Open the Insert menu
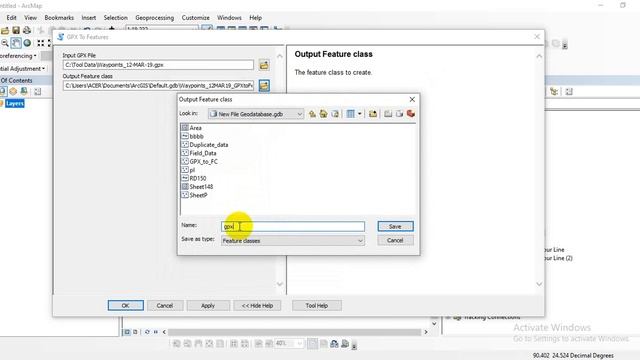Viewport: 640px width, 360px height. [89, 18]
